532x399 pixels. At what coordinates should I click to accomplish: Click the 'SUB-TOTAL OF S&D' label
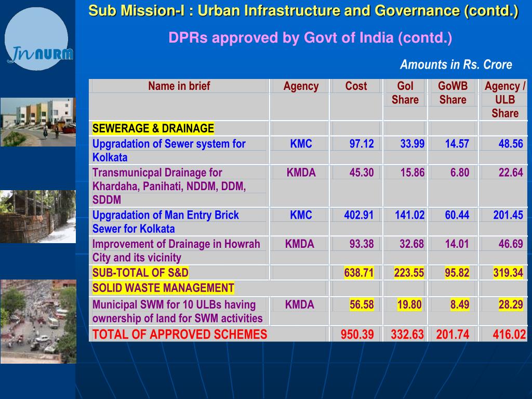(140, 273)
